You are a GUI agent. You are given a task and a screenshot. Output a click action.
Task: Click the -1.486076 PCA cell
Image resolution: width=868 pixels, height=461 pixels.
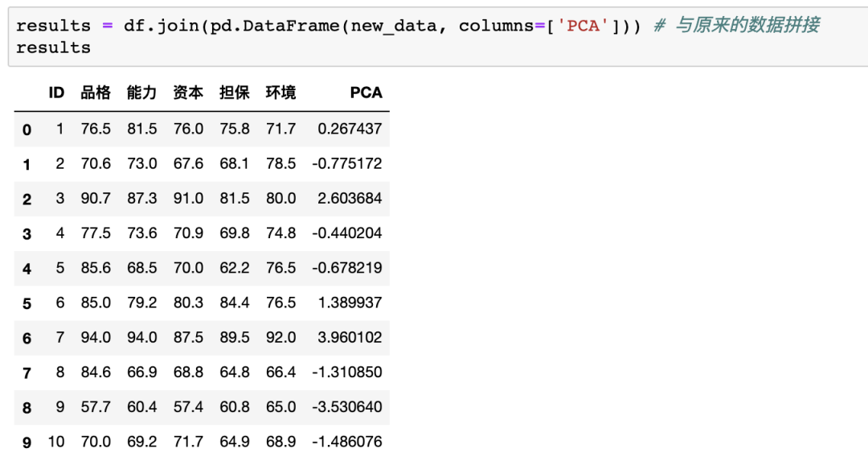(347, 442)
